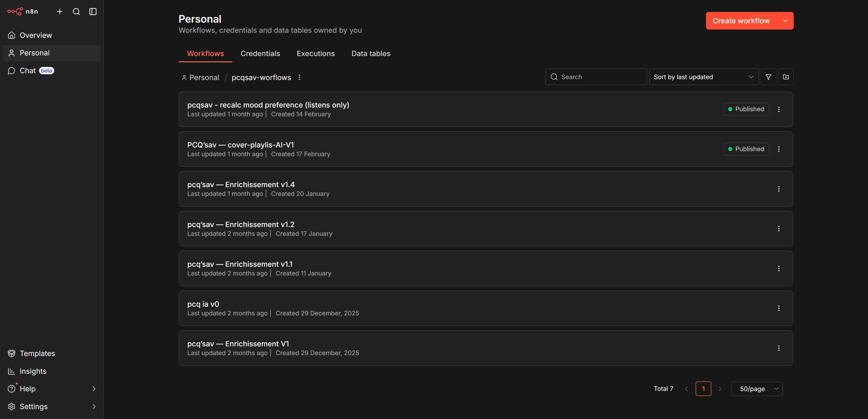Open options for Enrichissement v1.4 workflow
868x419 pixels.
coord(779,189)
